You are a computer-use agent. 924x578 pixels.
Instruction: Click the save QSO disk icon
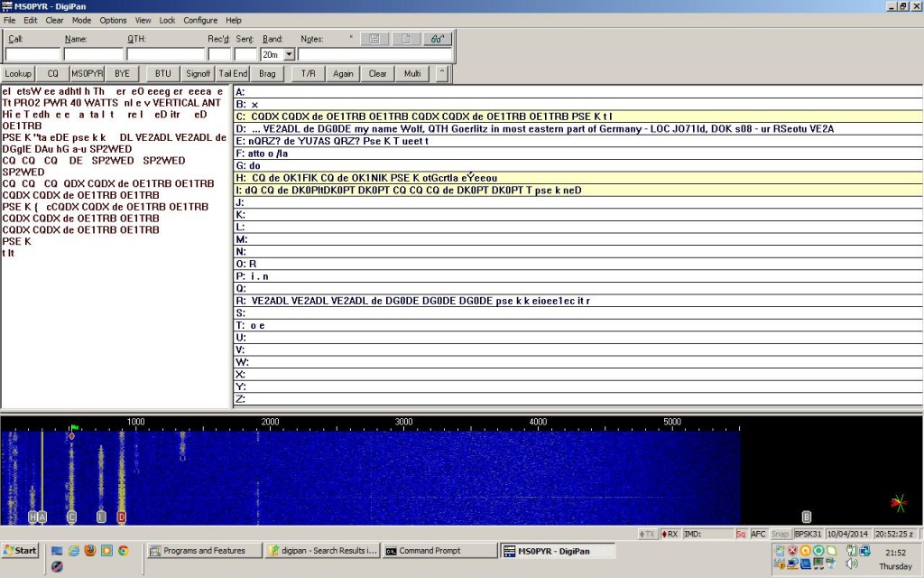pyautogui.click(x=374, y=39)
